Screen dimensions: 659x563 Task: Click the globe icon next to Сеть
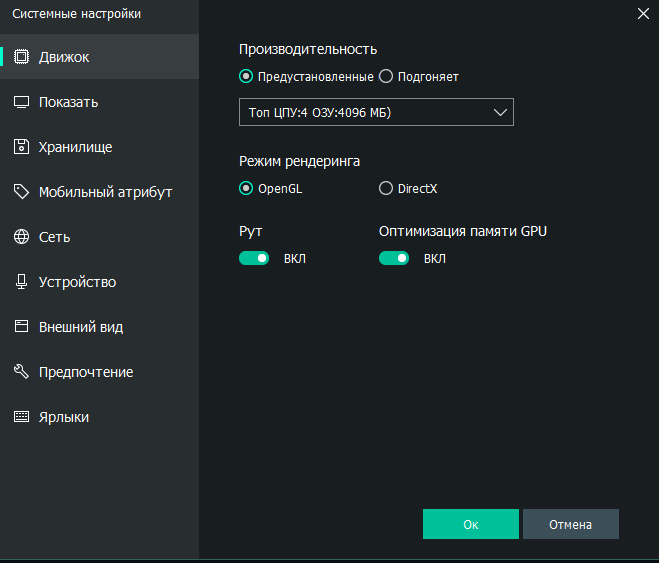[x=21, y=237]
